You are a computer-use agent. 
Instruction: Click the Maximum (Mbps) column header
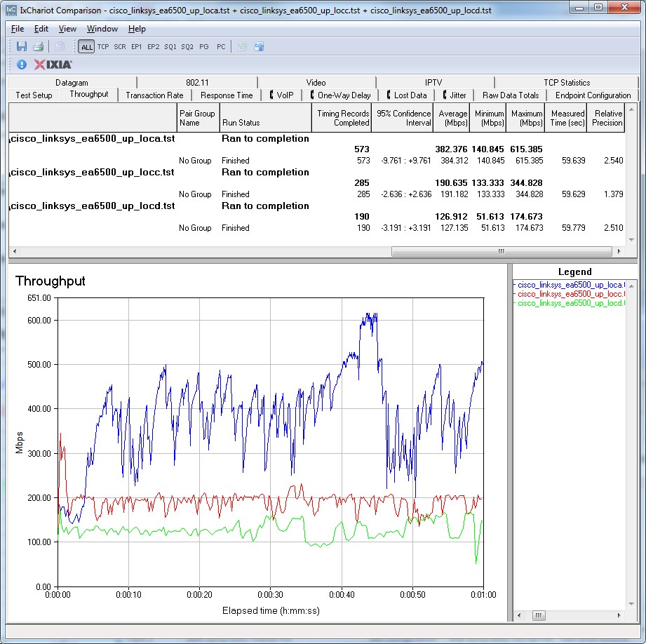pos(525,118)
